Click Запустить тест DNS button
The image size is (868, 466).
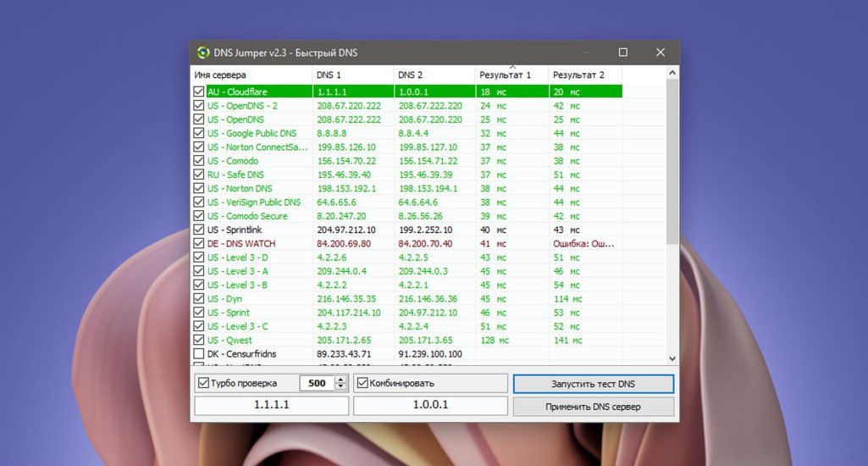[x=594, y=384]
